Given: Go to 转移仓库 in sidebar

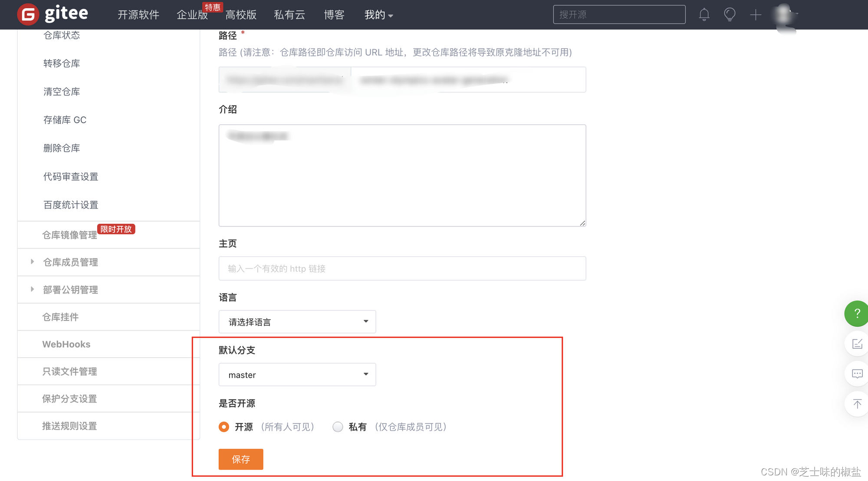Looking at the screenshot, I should (62, 63).
